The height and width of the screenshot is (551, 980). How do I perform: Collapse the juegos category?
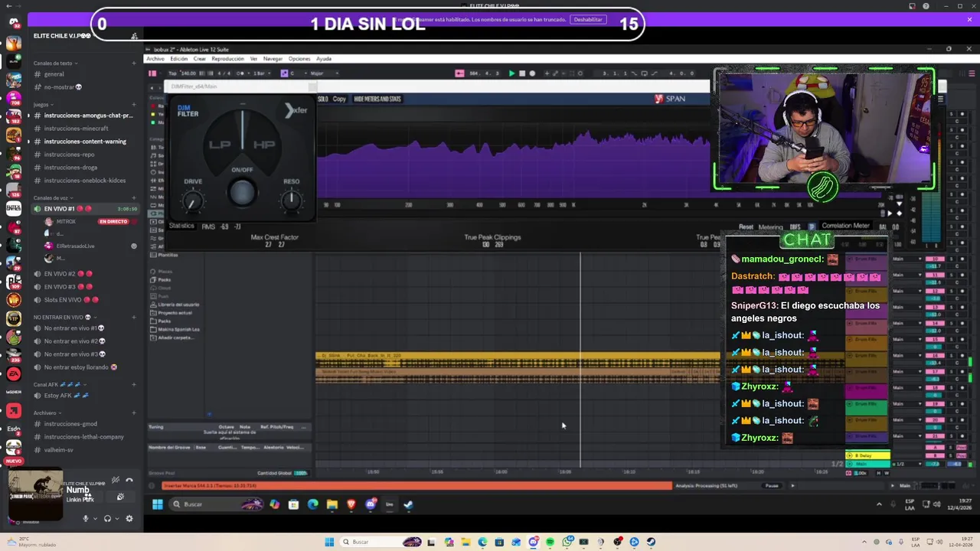tap(43, 104)
